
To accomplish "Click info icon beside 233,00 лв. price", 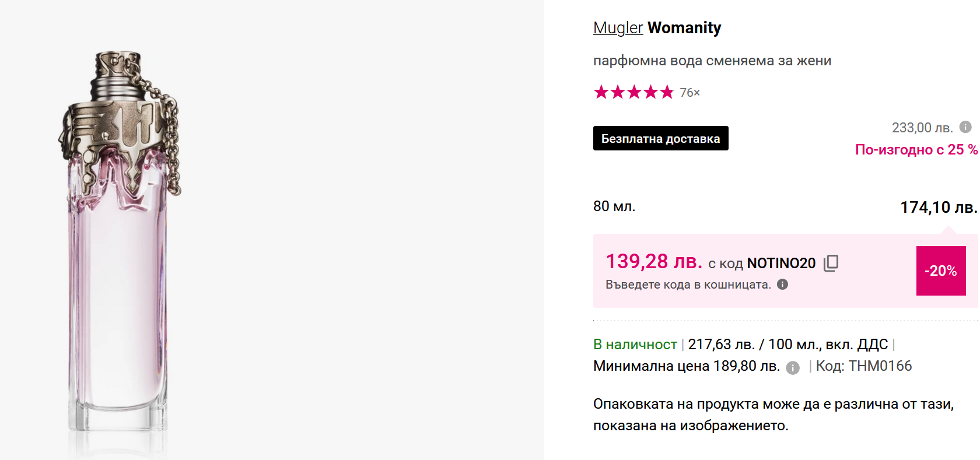I will [965, 127].
